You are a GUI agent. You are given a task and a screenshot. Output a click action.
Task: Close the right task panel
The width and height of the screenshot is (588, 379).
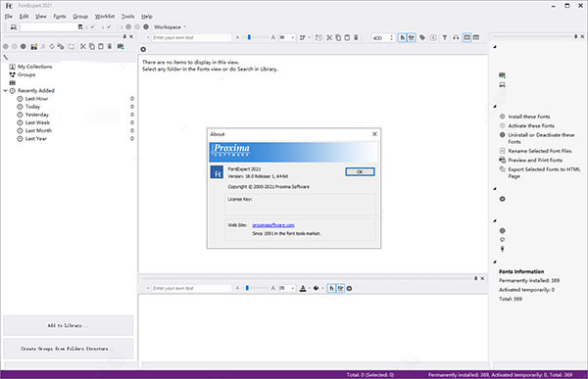(x=582, y=36)
